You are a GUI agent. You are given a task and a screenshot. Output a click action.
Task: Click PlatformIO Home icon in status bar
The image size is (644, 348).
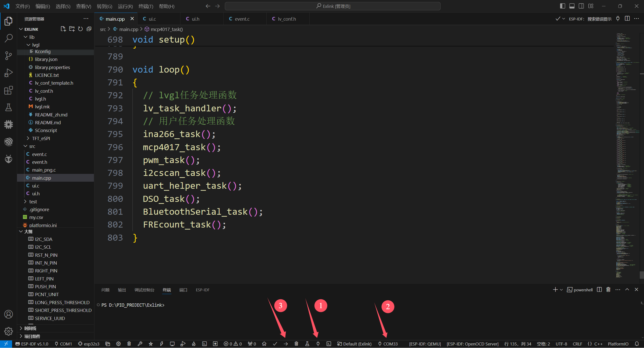point(264,344)
